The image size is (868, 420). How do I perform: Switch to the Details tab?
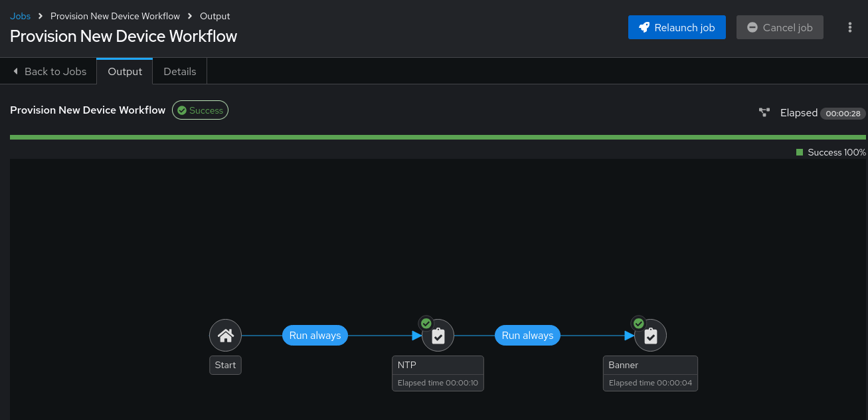(180, 71)
